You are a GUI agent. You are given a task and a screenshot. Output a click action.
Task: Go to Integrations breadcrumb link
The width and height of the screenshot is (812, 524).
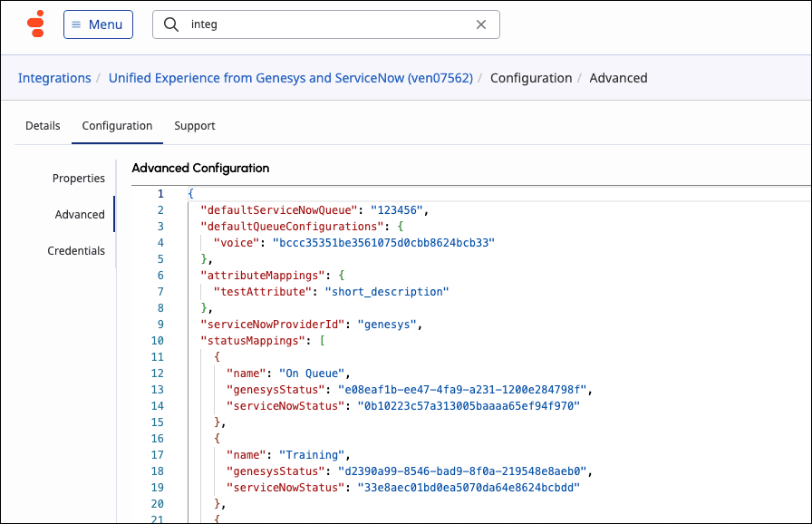(54, 78)
